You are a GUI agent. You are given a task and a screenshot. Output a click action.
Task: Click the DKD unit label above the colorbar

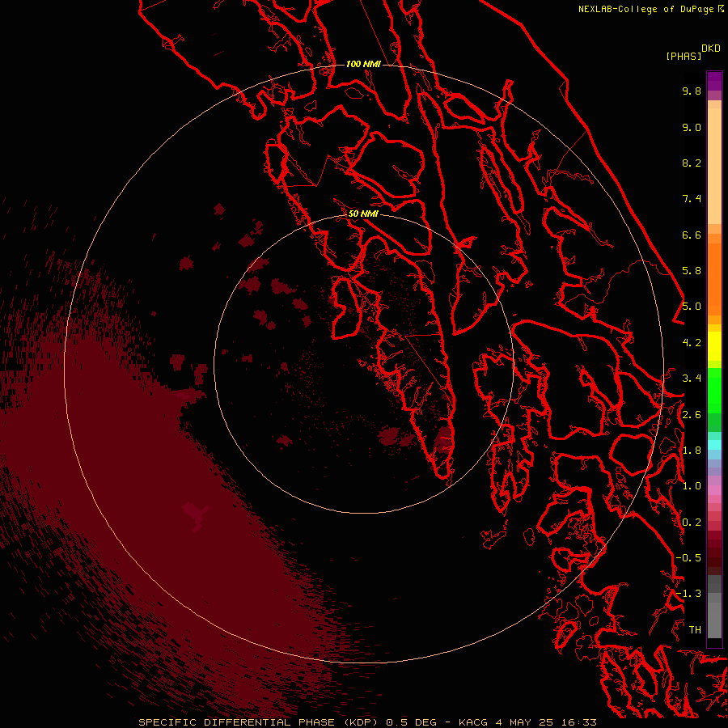(x=711, y=49)
